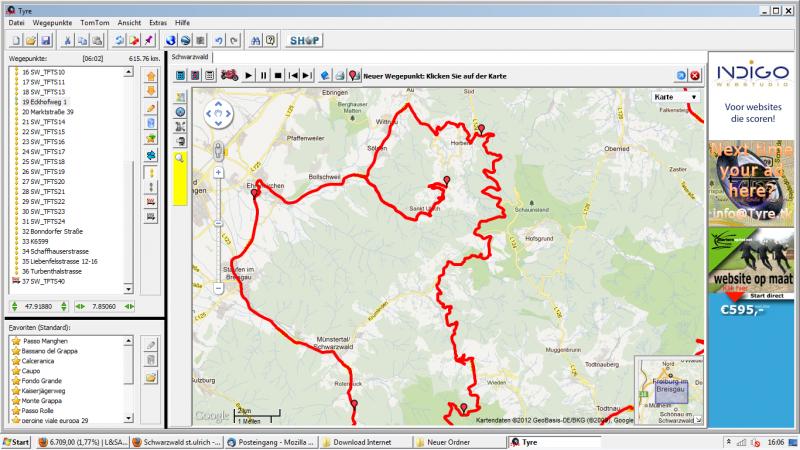Image resolution: width=800 pixels, height=450 pixels.
Task: Open a route file with folder icon
Action: pyautogui.click(x=31, y=40)
